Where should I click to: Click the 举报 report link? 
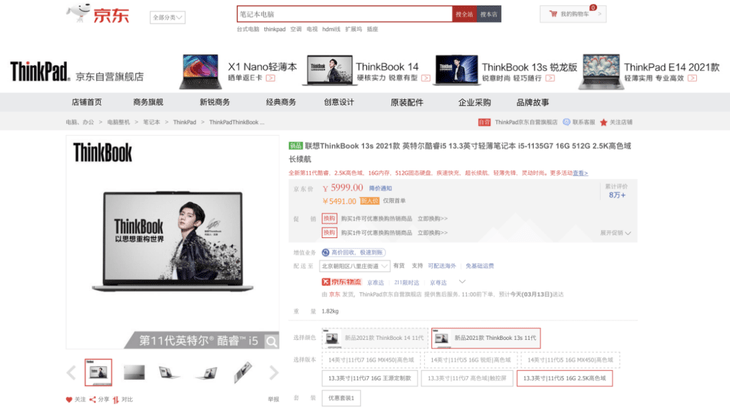click(273, 399)
